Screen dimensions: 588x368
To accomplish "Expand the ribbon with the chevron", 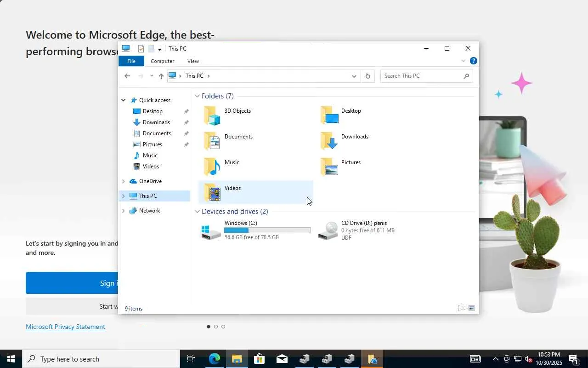I will coord(464,61).
